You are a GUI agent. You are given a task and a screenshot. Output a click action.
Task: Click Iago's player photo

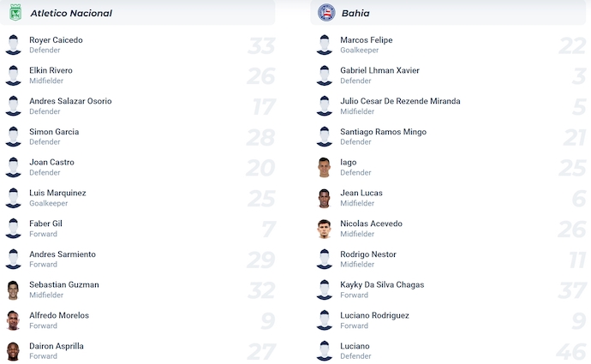(x=324, y=167)
